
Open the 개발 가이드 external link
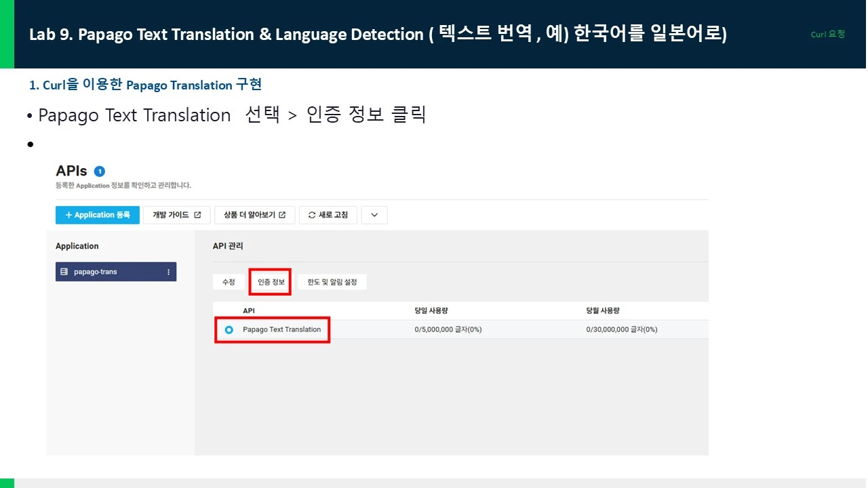point(177,215)
